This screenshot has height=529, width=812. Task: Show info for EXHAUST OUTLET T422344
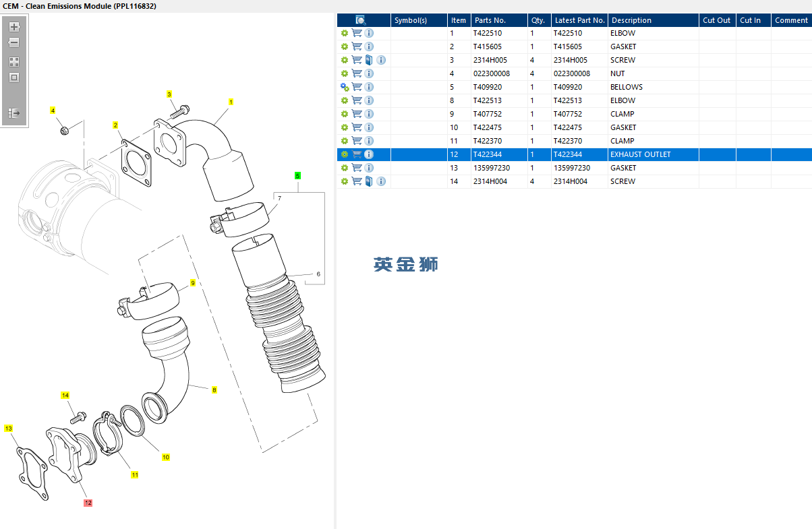pyautogui.click(x=369, y=154)
